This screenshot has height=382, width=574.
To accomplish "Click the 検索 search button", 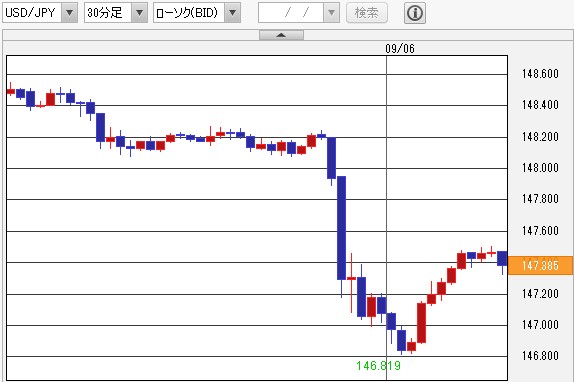I will coord(366,13).
